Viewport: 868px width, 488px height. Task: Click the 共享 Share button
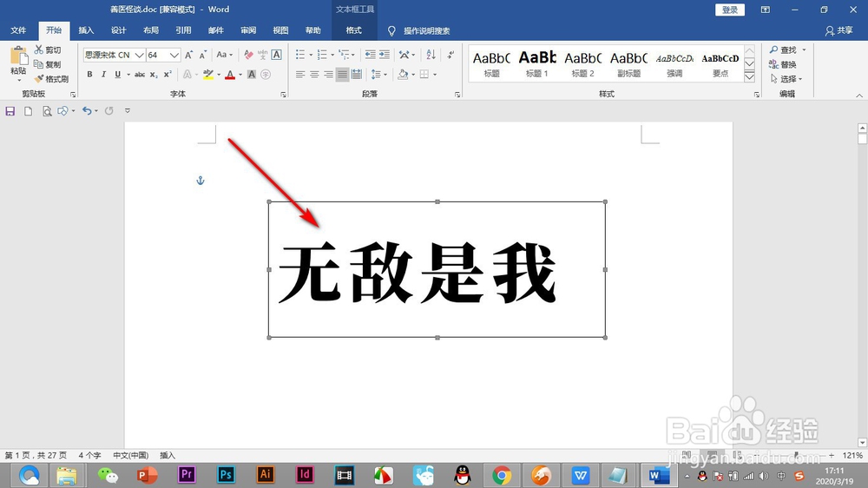(x=838, y=30)
